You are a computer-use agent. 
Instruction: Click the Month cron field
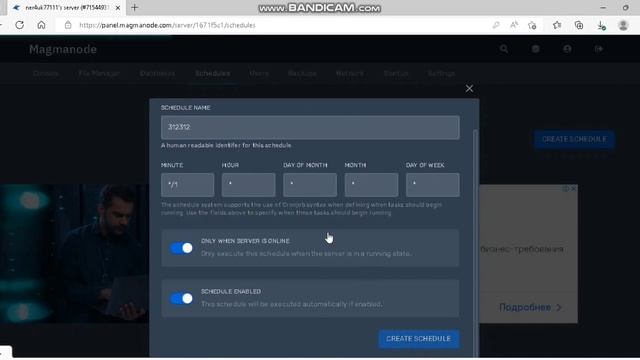[371, 185]
